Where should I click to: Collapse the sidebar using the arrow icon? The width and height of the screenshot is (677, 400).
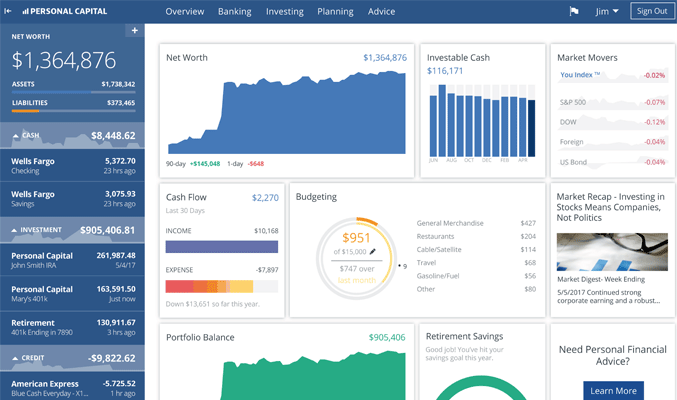9,11
